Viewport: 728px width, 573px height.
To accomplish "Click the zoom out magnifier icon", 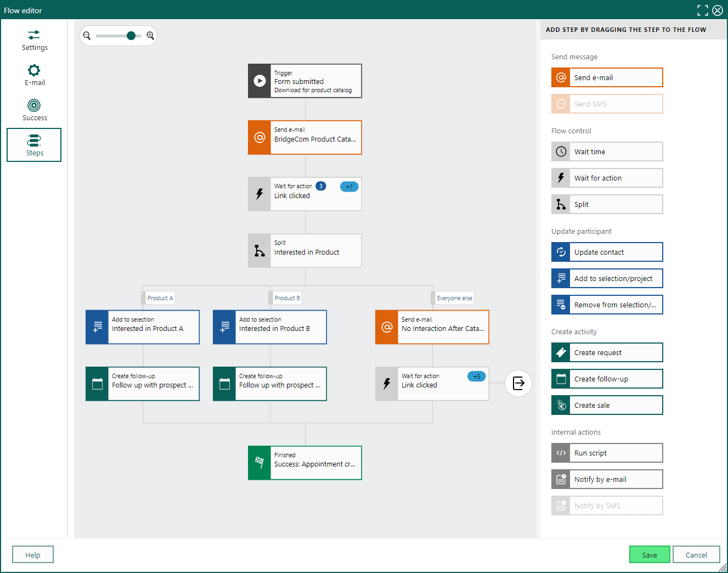I will coord(87,36).
